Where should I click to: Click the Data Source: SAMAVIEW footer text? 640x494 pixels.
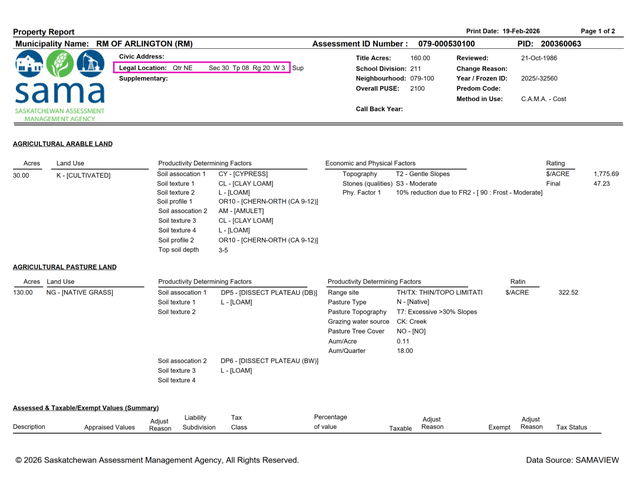pos(572,460)
